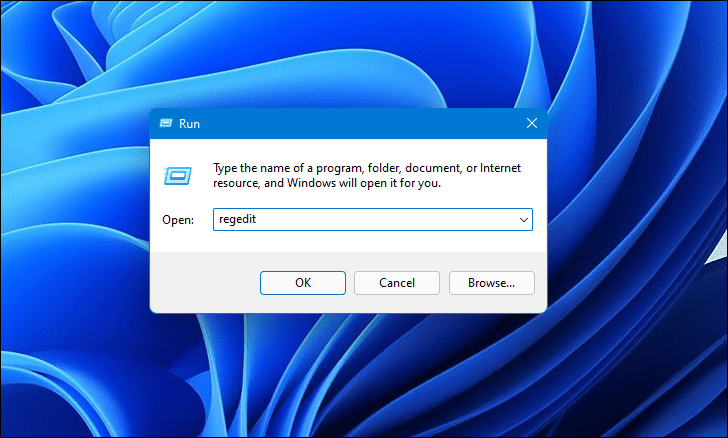The height and width of the screenshot is (438, 728).
Task: Click the Run title text
Action: [x=189, y=124]
